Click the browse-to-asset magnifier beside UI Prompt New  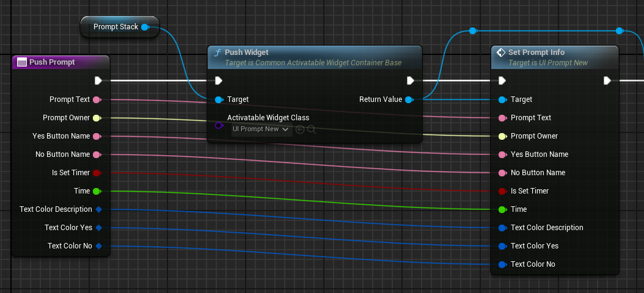(x=312, y=129)
